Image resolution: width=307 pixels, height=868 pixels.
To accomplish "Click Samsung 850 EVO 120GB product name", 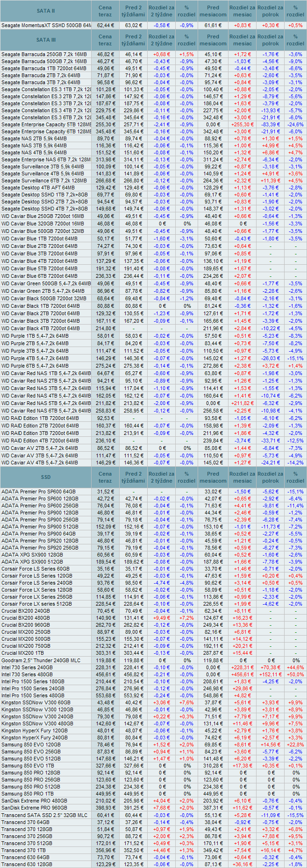I will (31, 745).
